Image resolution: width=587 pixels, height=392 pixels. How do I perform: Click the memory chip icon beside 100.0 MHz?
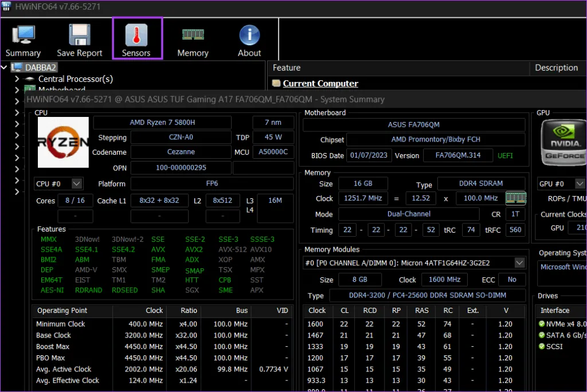[x=515, y=198]
